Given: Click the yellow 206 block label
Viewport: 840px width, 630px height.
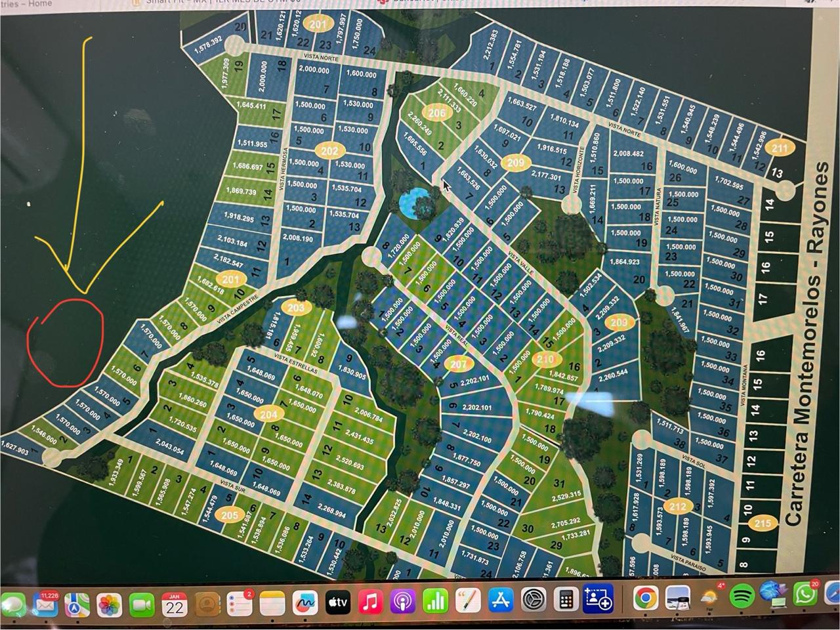Looking at the screenshot, I should (x=436, y=112).
